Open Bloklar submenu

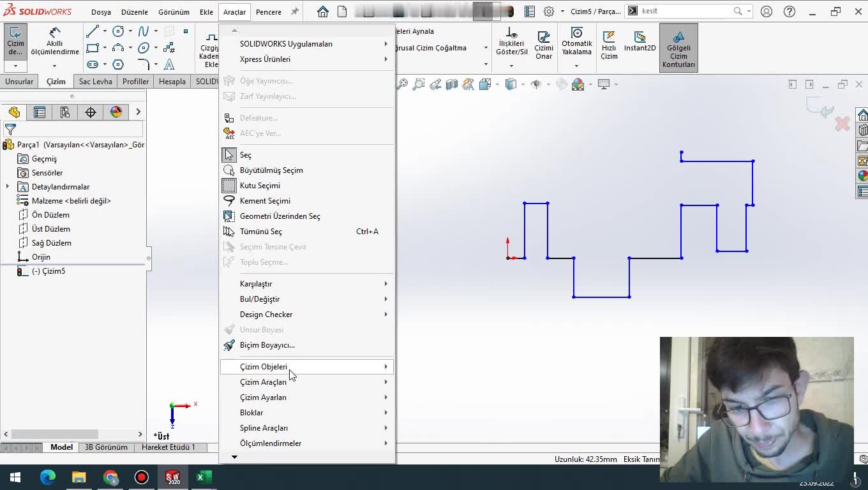point(307,413)
